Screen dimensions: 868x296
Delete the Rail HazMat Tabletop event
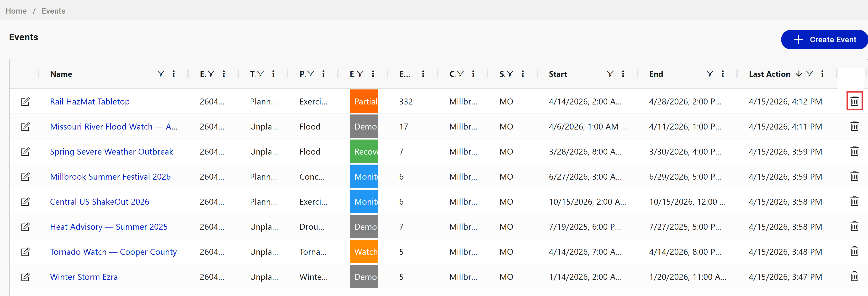854,101
